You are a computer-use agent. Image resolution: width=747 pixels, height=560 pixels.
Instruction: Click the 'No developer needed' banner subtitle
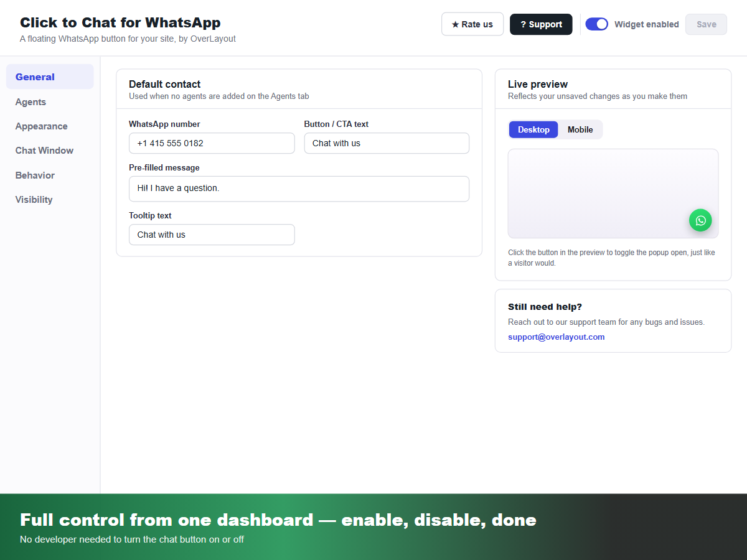click(x=132, y=539)
